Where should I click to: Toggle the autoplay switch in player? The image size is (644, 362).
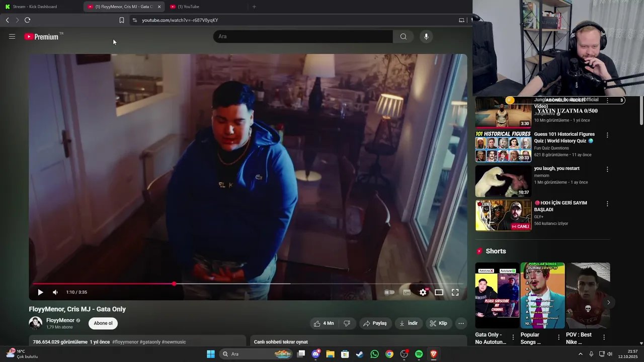coord(389,292)
